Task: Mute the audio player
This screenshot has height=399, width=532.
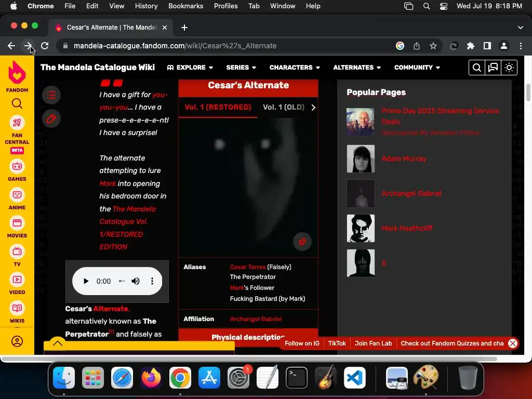Action: pyautogui.click(x=136, y=281)
